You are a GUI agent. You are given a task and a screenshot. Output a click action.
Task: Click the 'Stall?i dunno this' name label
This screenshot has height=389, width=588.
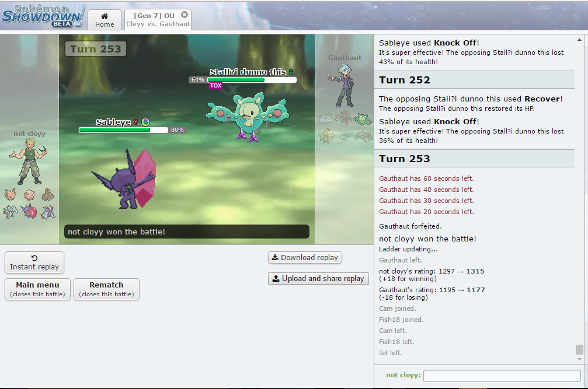point(248,72)
